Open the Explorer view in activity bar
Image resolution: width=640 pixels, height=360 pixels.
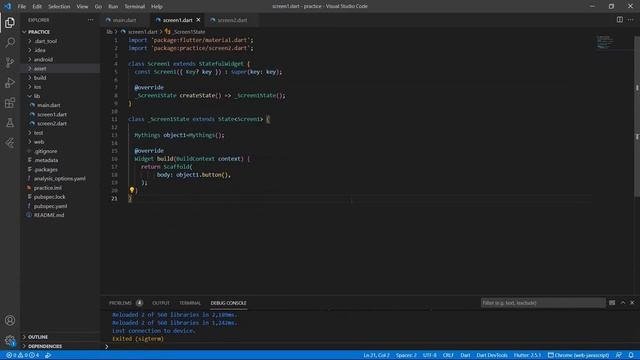(10, 22)
